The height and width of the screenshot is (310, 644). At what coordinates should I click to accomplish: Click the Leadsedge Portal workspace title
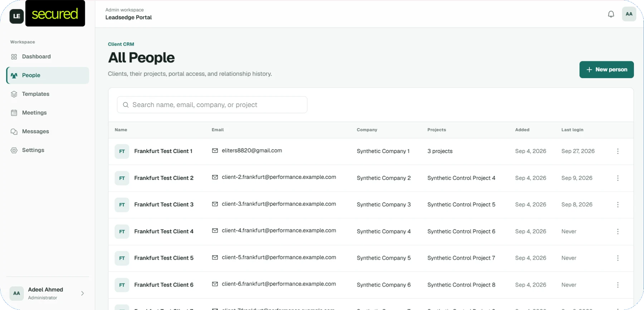click(x=128, y=18)
